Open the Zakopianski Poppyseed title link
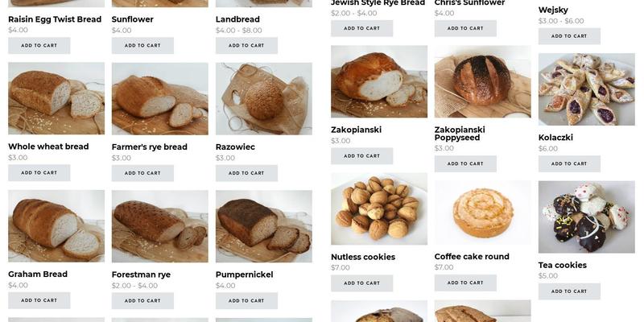Screen dimensions: 644x322 [x=460, y=134]
